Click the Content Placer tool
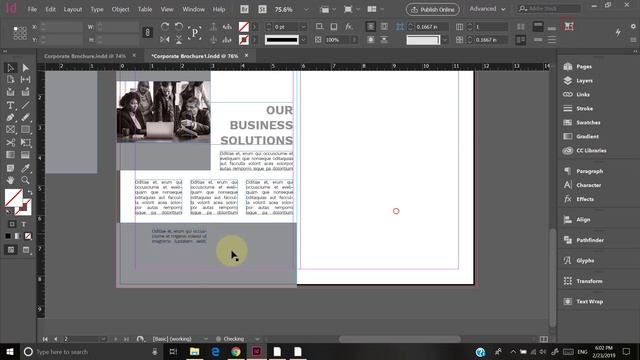The width and height of the screenshot is (640, 360). pos(25,92)
